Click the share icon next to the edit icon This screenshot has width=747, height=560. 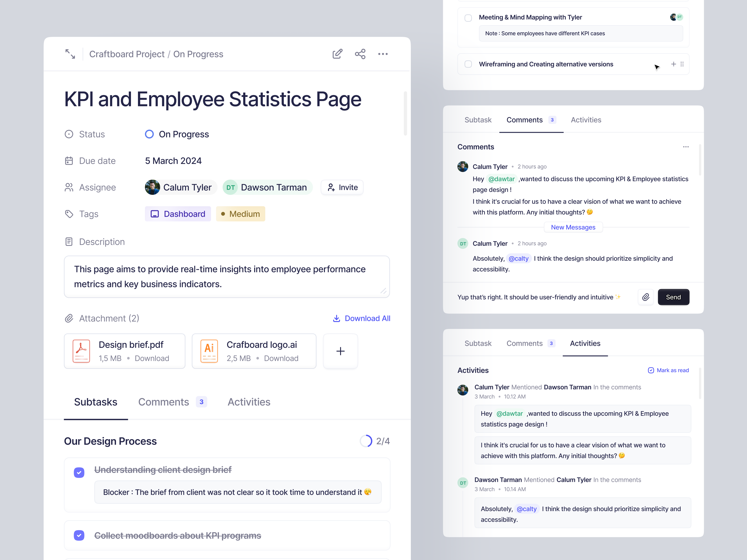pos(360,54)
